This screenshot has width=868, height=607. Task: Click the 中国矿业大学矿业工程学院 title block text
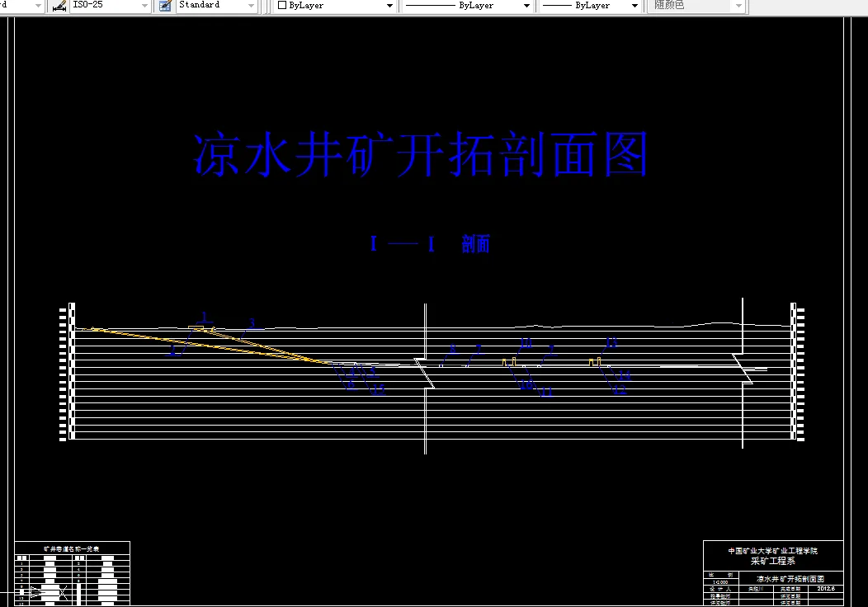pyautogui.click(x=773, y=551)
